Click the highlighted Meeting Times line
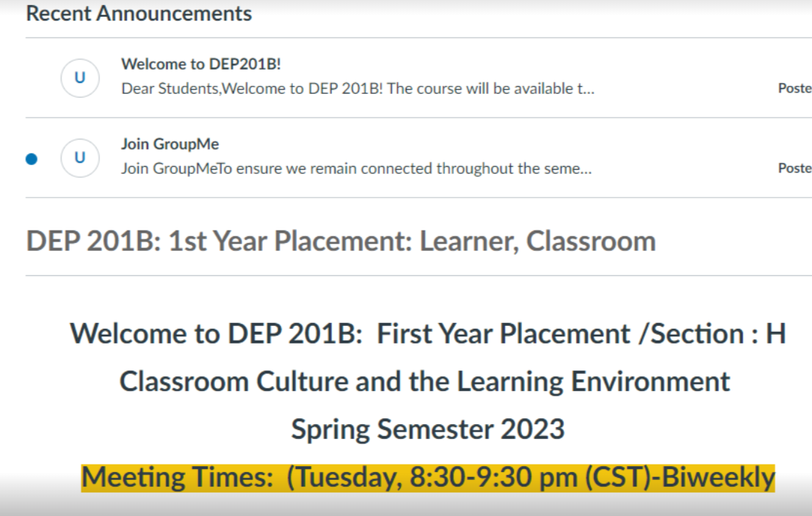The image size is (812, 516). (x=428, y=477)
